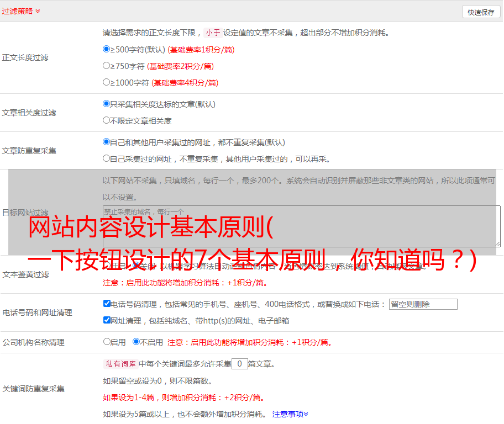
Task: Click the 留空则删除 replacement phone field
Action: (x=423, y=304)
